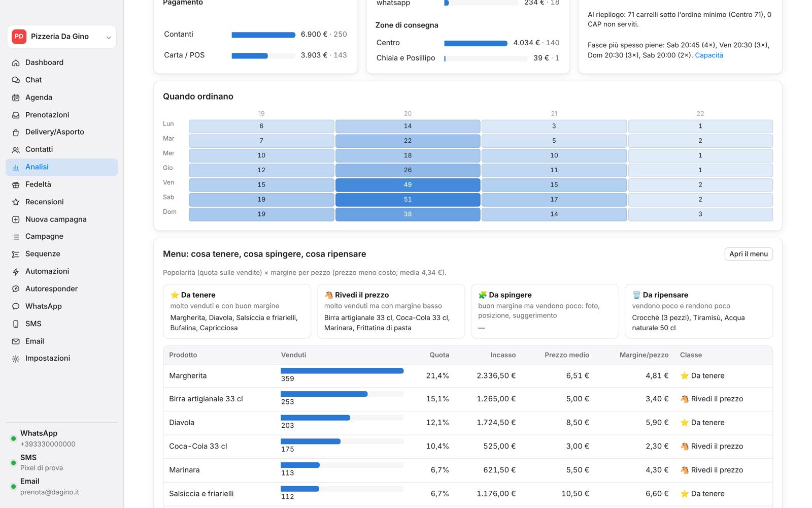Click the Automazioni lightning icon
This screenshot has width=812, height=508.
(16, 271)
